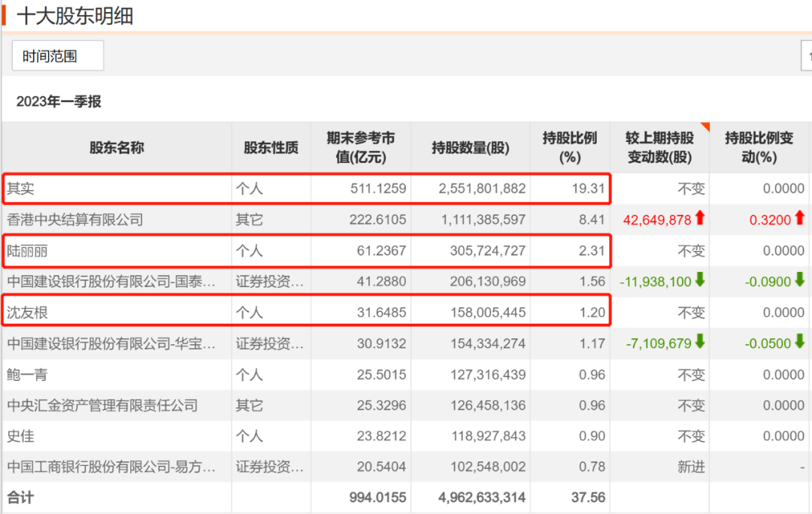
Task: Click the 期末参考市值(亿元) column header
Action: click(x=361, y=147)
